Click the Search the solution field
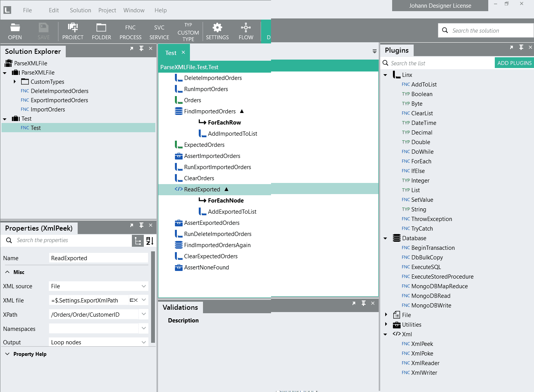This screenshot has height=392, width=534. click(486, 30)
